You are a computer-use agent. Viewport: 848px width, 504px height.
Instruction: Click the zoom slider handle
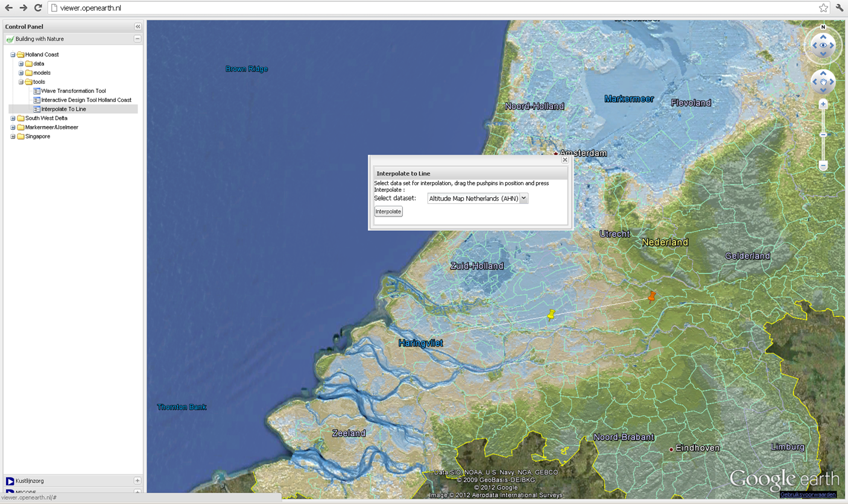(x=823, y=135)
